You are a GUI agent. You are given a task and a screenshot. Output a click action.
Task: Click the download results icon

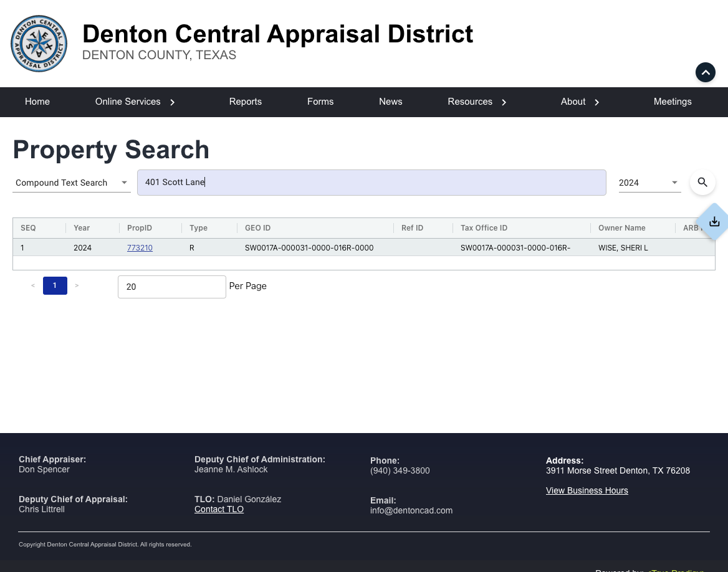click(714, 221)
